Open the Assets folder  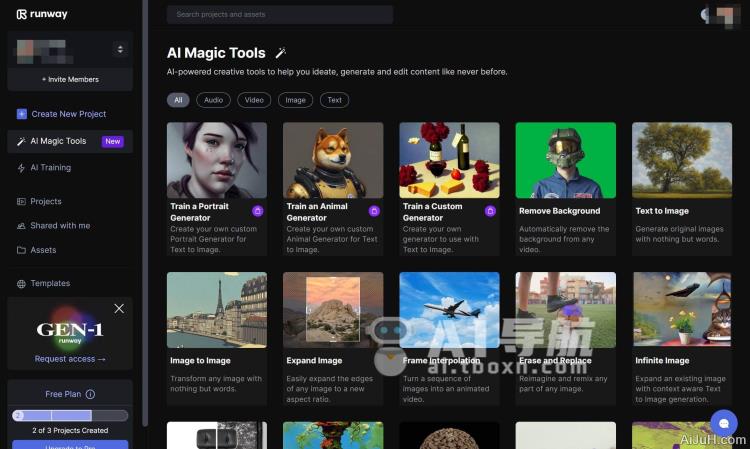click(x=43, y=250)
